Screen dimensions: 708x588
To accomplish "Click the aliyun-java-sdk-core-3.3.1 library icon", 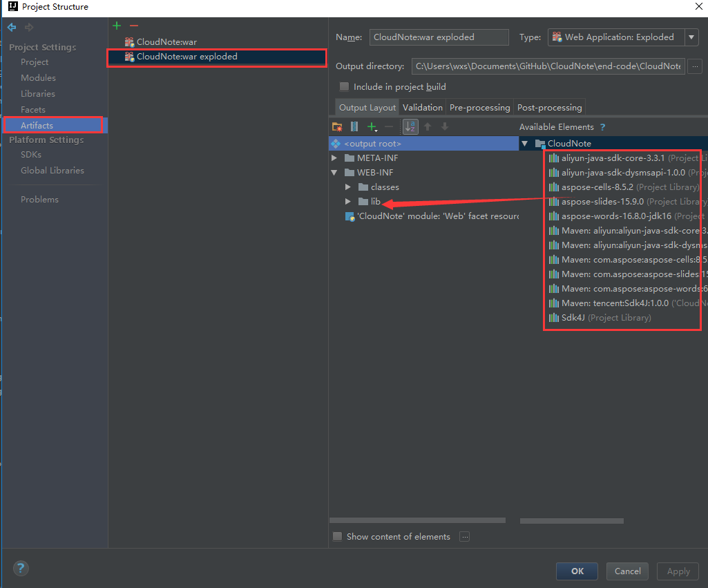I will point(553,158).
